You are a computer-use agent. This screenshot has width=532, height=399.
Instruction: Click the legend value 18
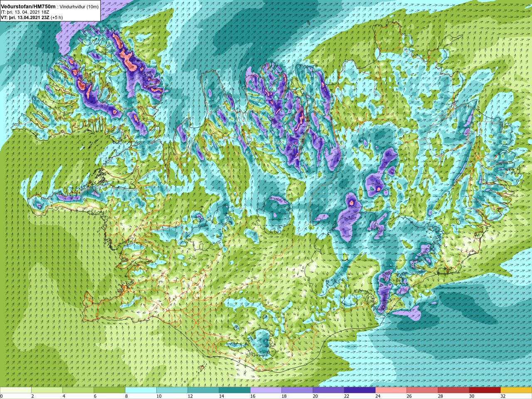pyautogui.click(x=284, y=396)
